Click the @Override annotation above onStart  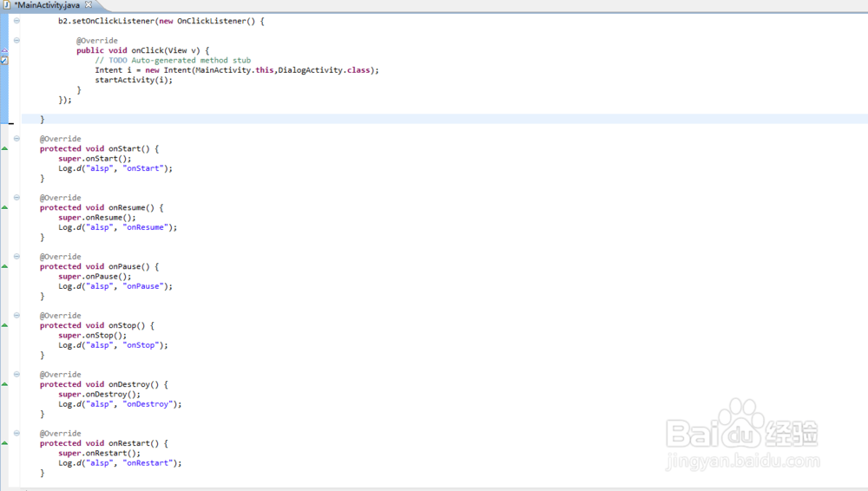pyautogui.click(x=61, y=139)
